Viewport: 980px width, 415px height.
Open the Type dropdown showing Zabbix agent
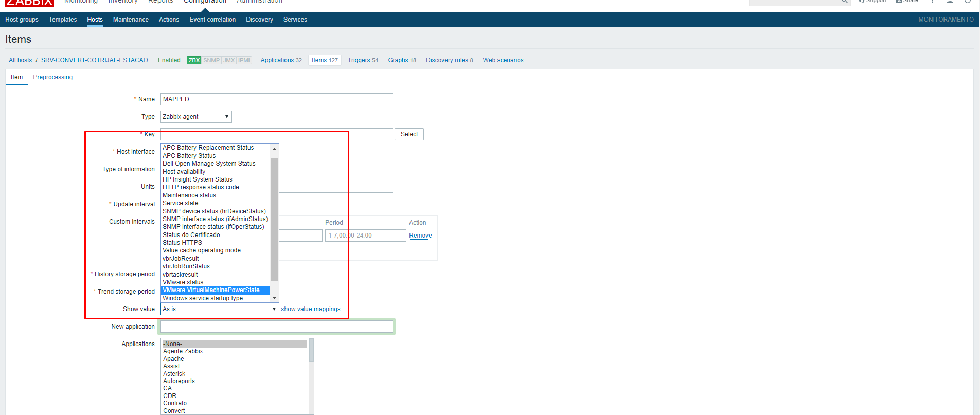tap(196, 117)
